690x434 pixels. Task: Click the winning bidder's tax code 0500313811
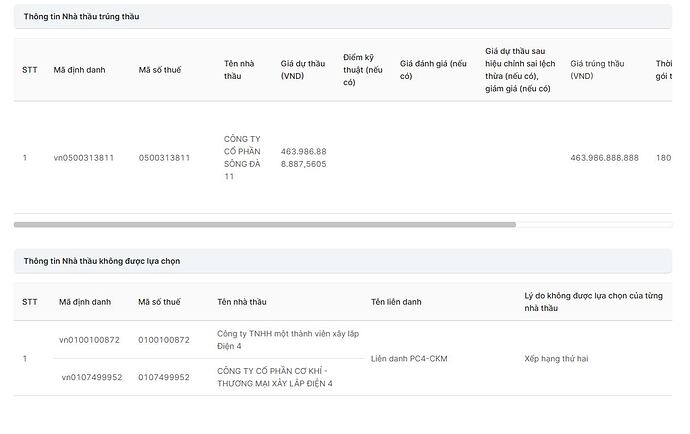pyautogui.click(x=164, y=158)
